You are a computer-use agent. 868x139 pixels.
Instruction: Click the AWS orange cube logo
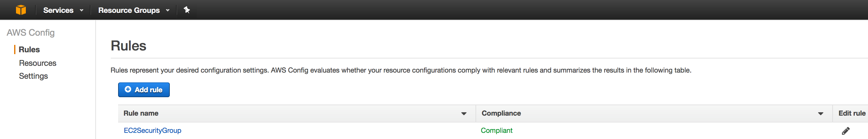(21, 10)
